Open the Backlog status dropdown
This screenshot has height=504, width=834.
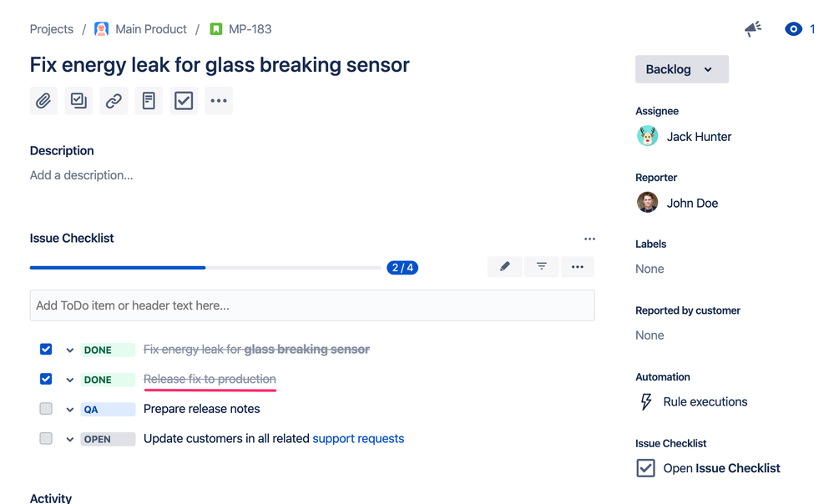[681, 69]
